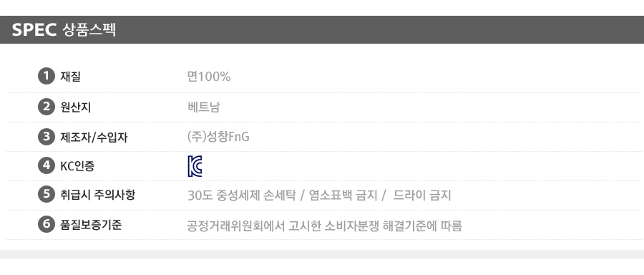Click the 품질보증기준 label
Viewport: 644px width, 275px height.
91,225
